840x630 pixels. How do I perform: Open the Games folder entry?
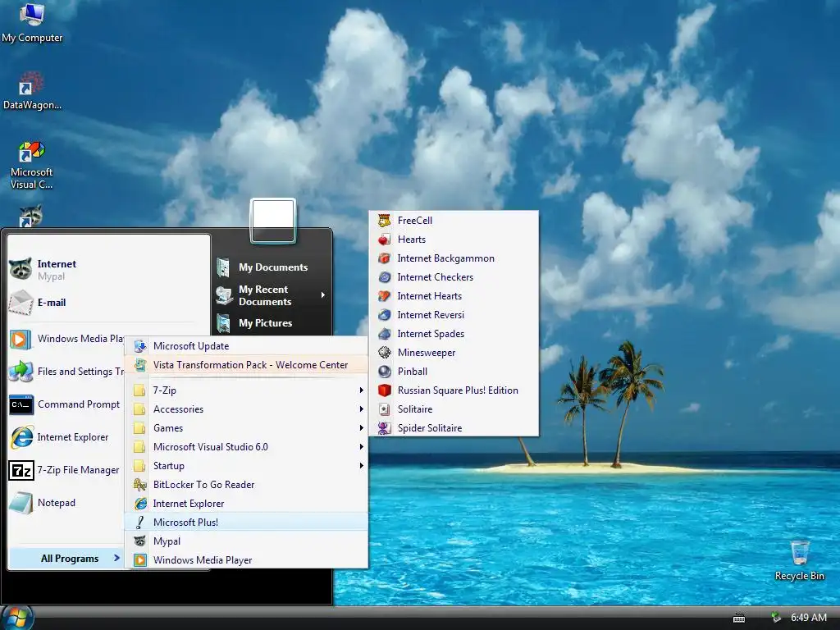point(246,428)
